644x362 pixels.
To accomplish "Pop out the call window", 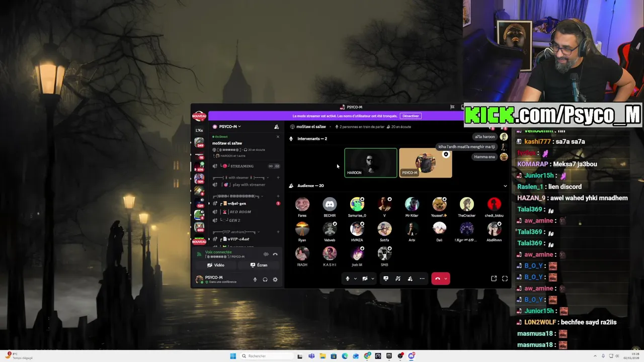I will [494, 279].
